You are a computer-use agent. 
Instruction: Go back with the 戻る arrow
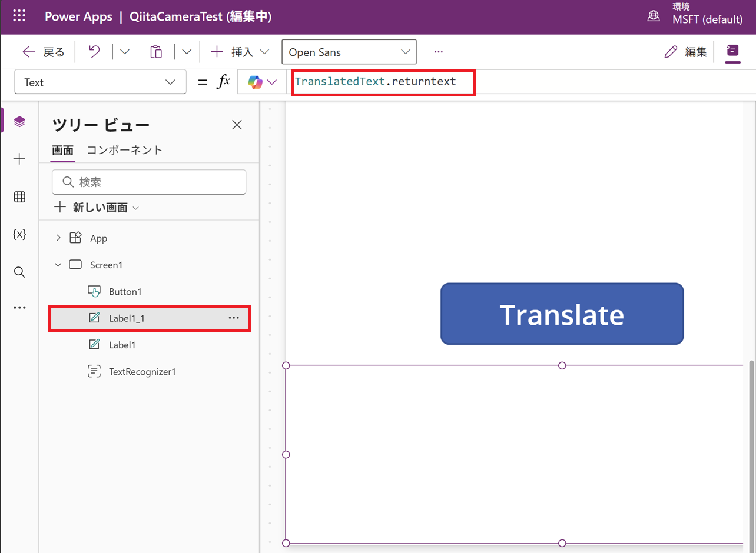pyautogui.click(x=43, y=52)
